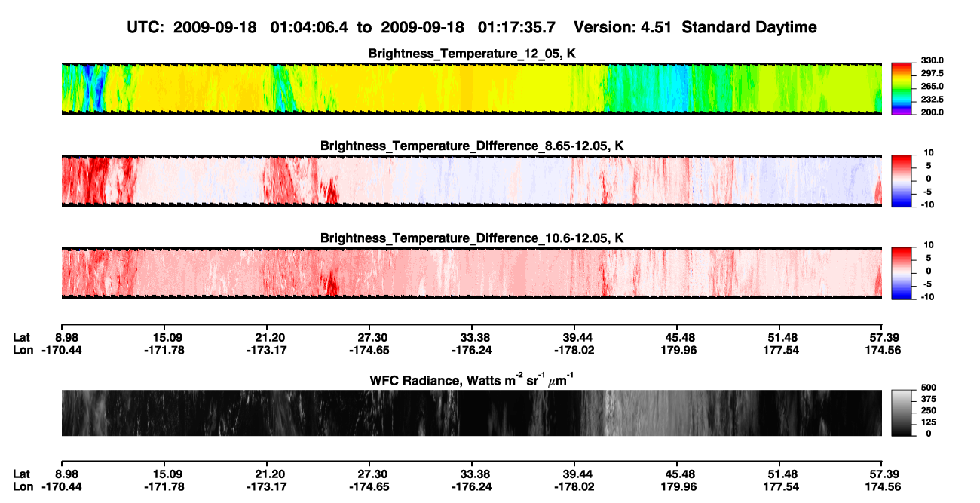Click upper axis latitude value 27.30
This screenshot has height=503, width=980.
373,337
